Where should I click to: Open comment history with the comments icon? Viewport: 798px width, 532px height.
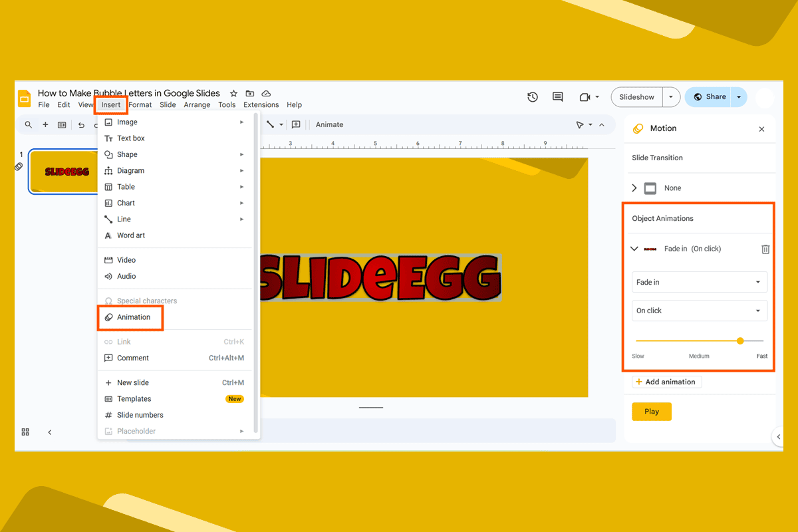point(557,97)
